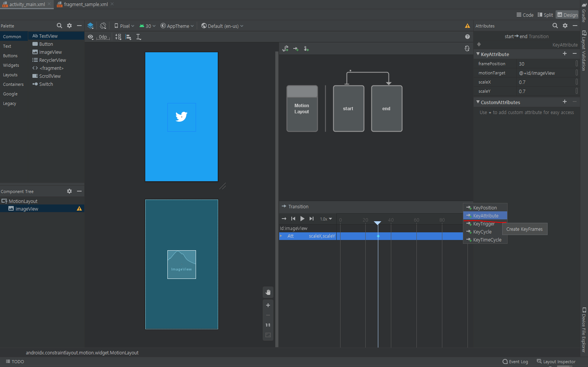The width and height of the screenshot is (588, 367).
Task: Select the end ConstraintSet box
Action: 387,109
